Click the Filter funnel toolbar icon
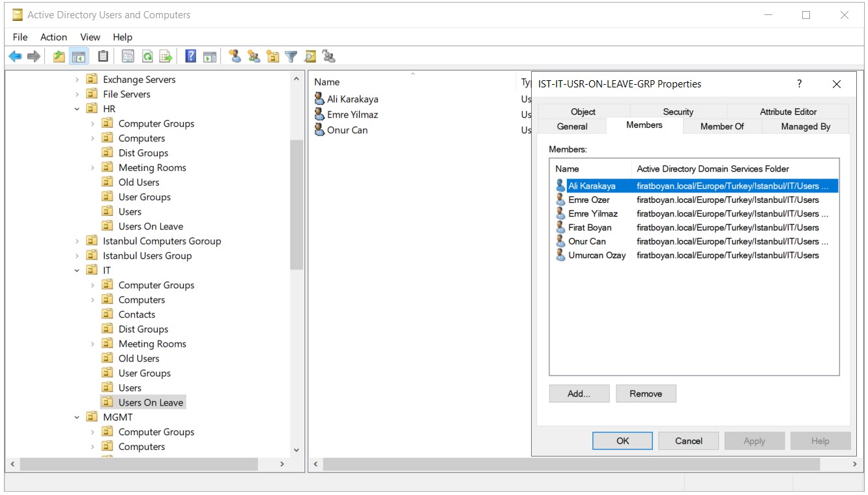 pyautogui.click(x=291, y=57)
